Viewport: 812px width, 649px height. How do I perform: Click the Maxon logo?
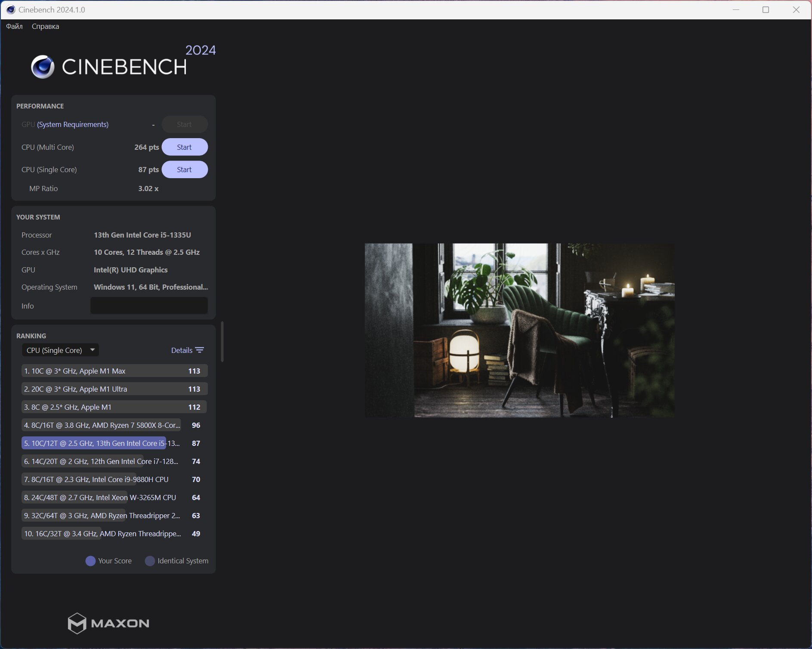(108, 623)
